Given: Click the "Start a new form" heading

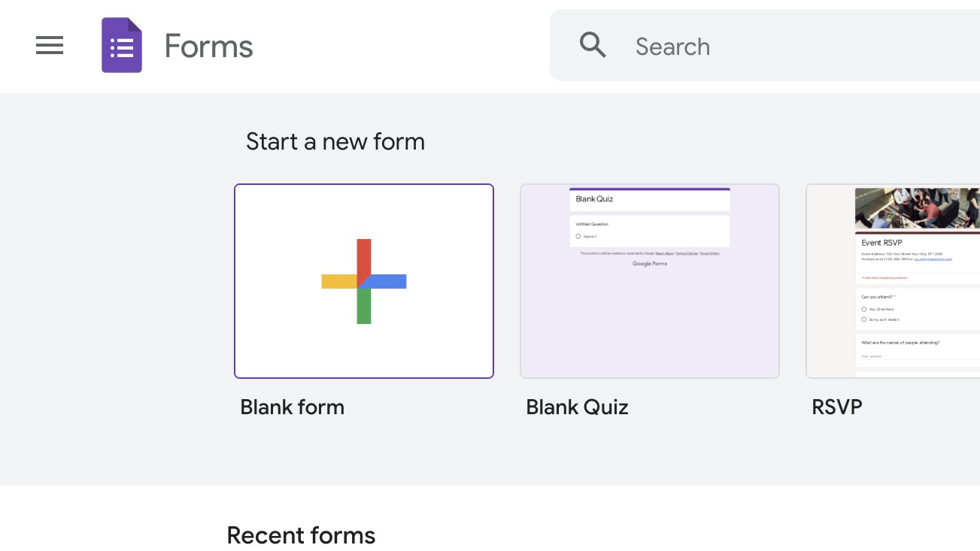Looking at the screenshot, I should (335, 141).
